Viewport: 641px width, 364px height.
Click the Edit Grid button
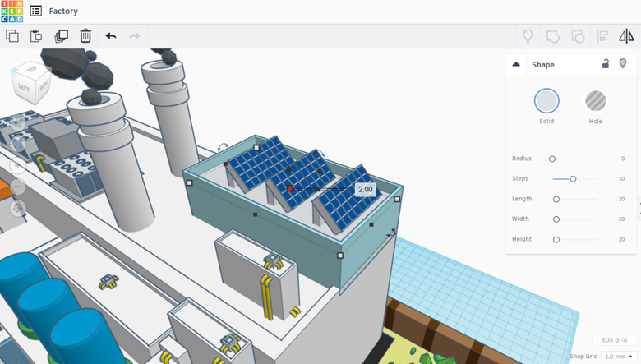(615, 340)
